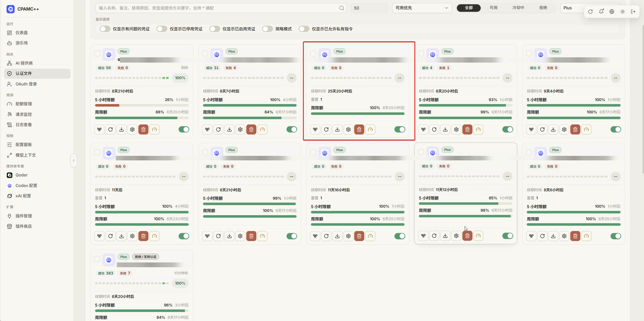
Task: Toggle the theme sun icon
Action: [623, 12]
